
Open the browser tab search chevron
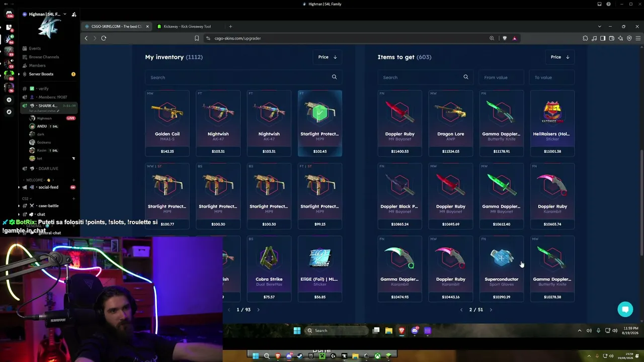point(599,26)
